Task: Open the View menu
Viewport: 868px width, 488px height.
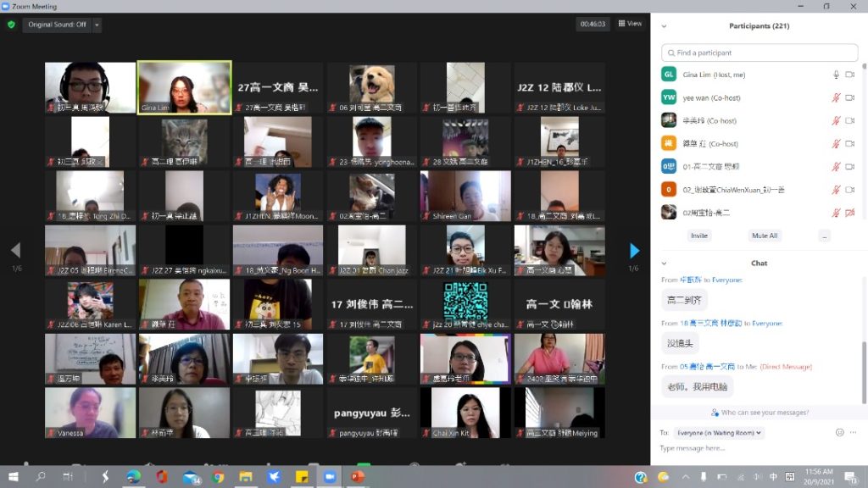Action: [x=630, y=24]
